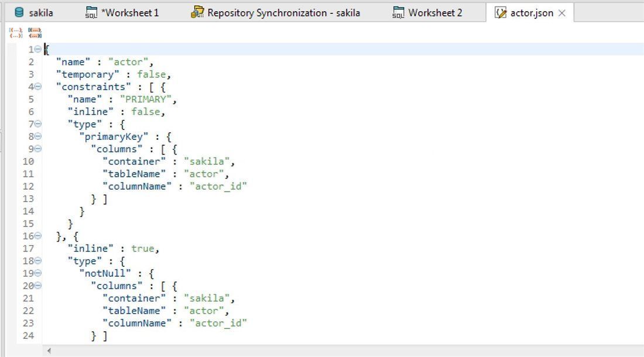Click the horizontal scrollbar left arrow
This screenshot has width=644, height=357.
point(49,351)
